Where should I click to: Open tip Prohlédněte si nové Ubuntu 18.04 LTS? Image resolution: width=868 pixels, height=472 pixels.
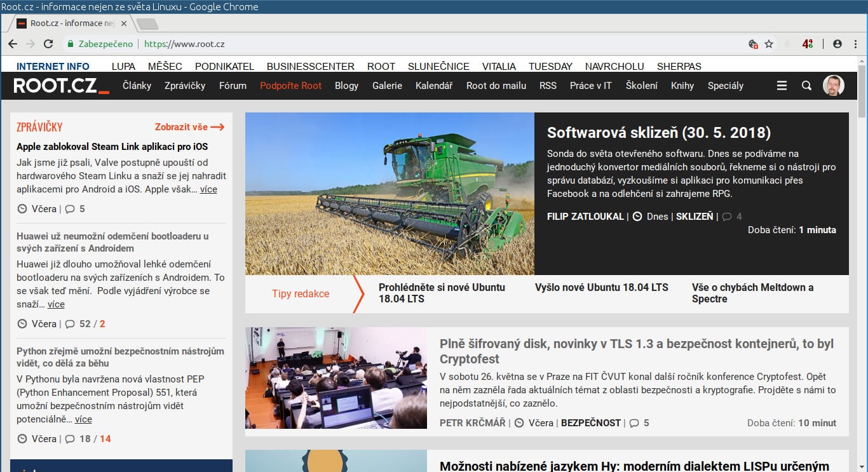pos(442,293)
